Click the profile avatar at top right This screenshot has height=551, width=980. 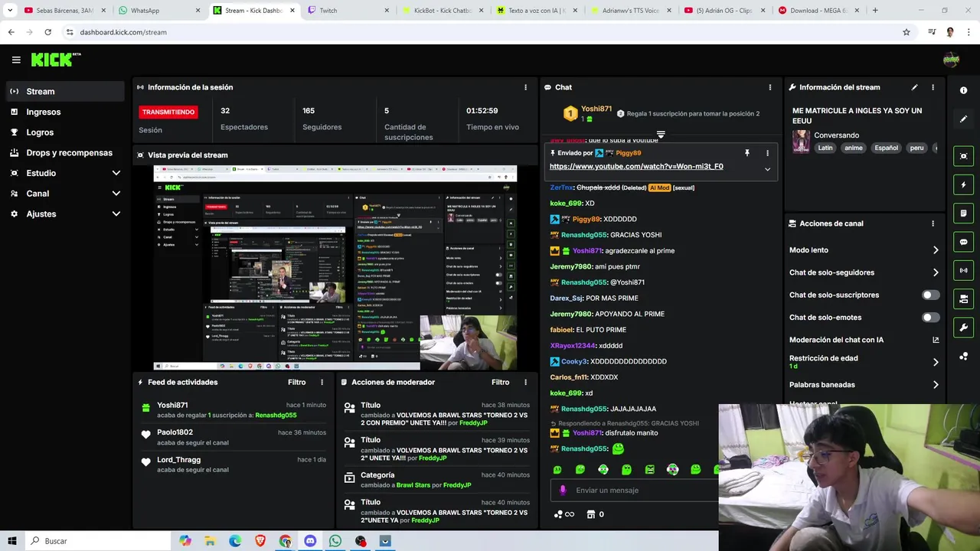[951, 60]
